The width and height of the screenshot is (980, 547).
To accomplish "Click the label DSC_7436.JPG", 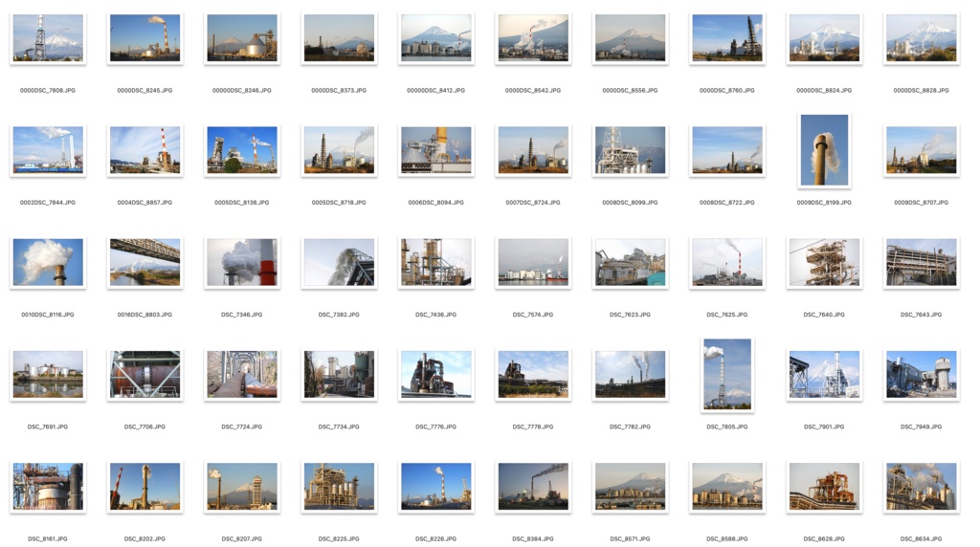I will pyautogui.click(x=436, y=315).
